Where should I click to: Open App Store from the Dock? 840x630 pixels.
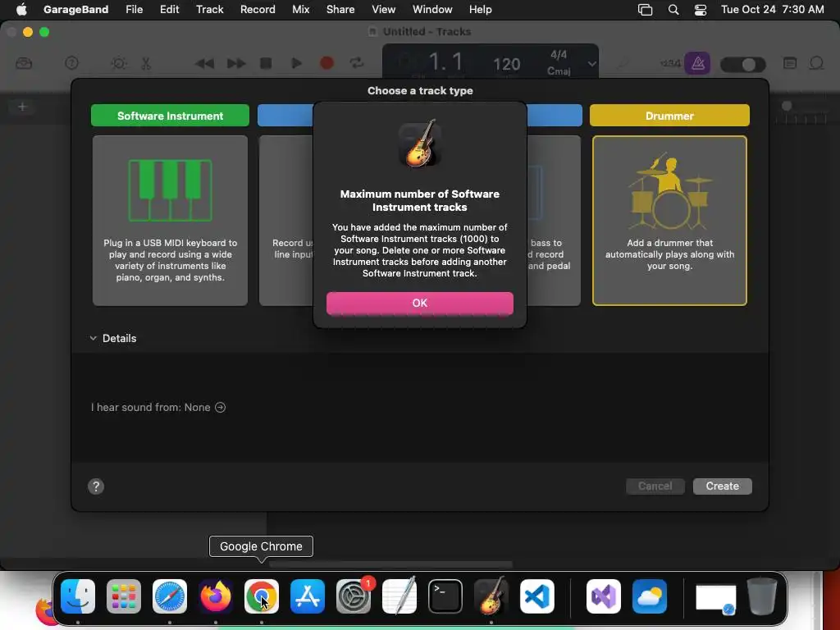[x=308, y=596]
